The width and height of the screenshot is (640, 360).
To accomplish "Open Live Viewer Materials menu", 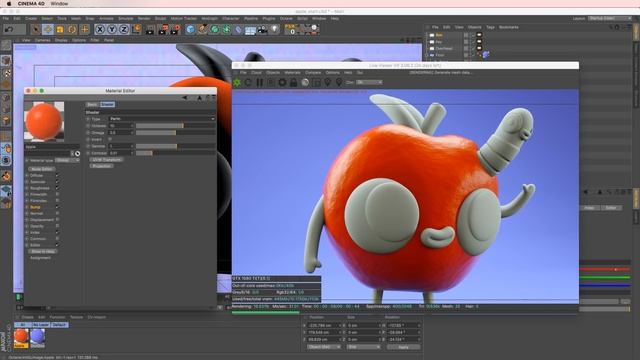I will click(x=292, y=73).
